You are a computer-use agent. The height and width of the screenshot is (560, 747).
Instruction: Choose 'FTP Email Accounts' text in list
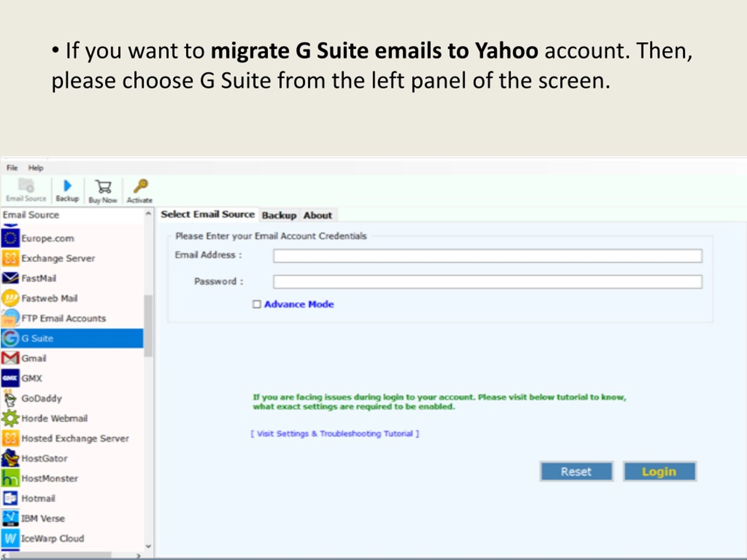pos(64,318)
